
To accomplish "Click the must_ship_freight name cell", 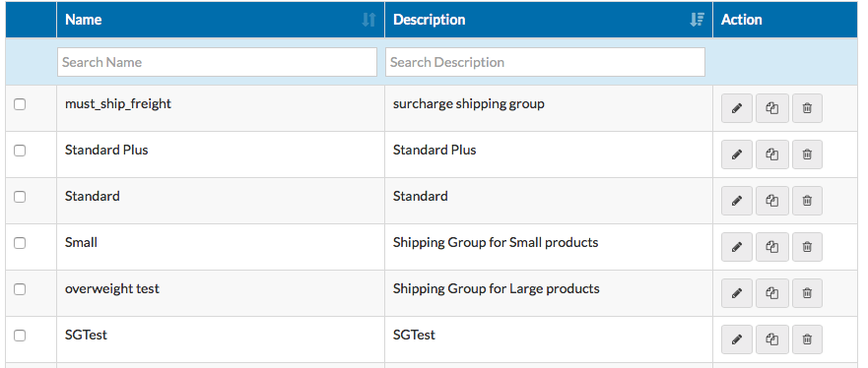I will click(x=221, y=108).
